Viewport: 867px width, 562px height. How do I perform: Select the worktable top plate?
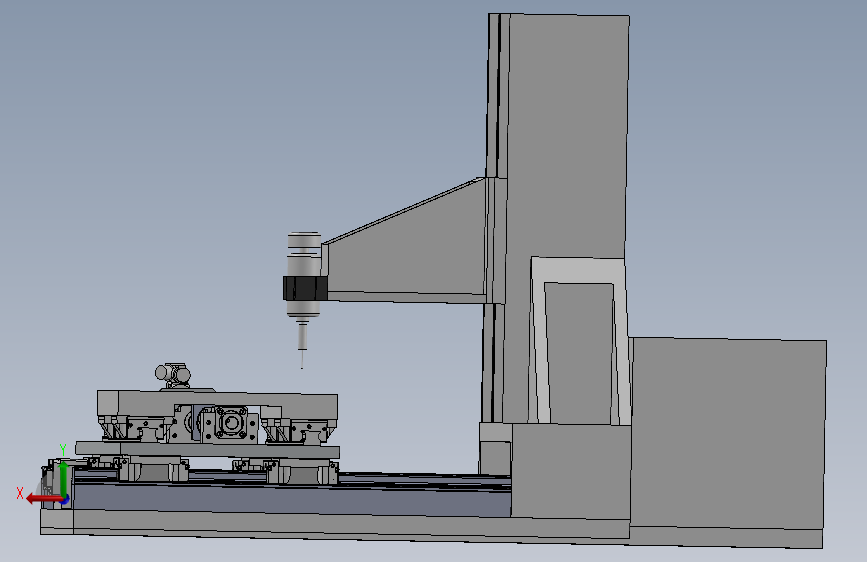point(217,405)
